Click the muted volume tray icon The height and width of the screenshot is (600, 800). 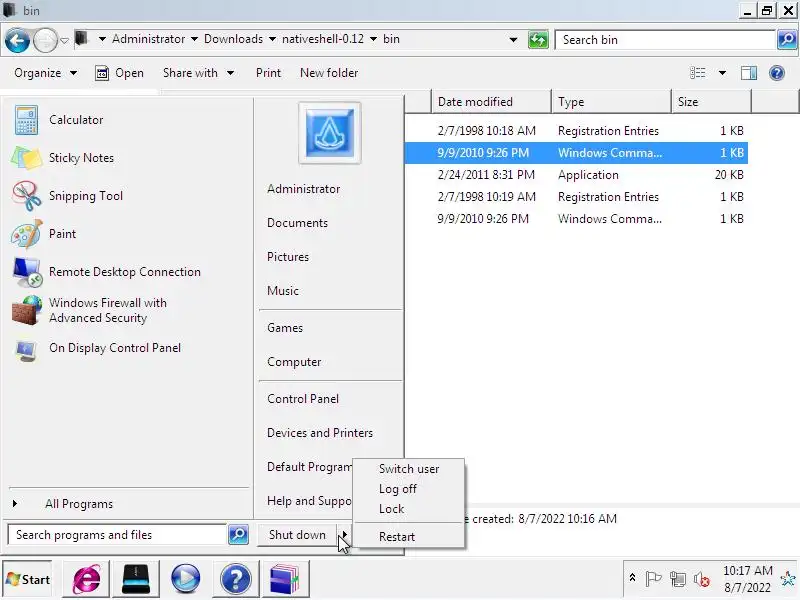click(x=702, y=579)
